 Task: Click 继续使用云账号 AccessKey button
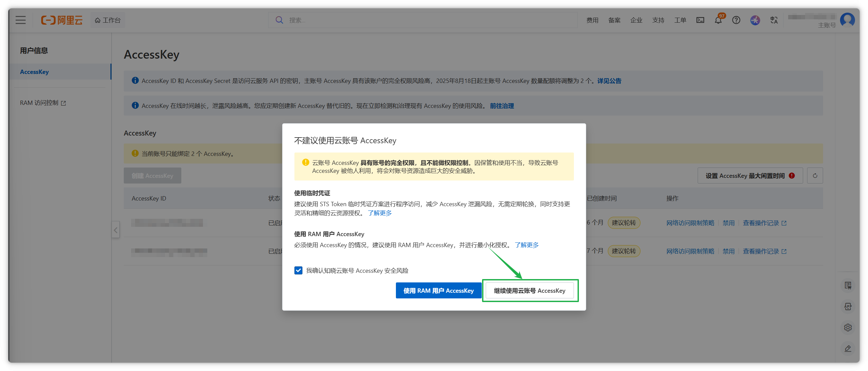[x=529, y=291]
